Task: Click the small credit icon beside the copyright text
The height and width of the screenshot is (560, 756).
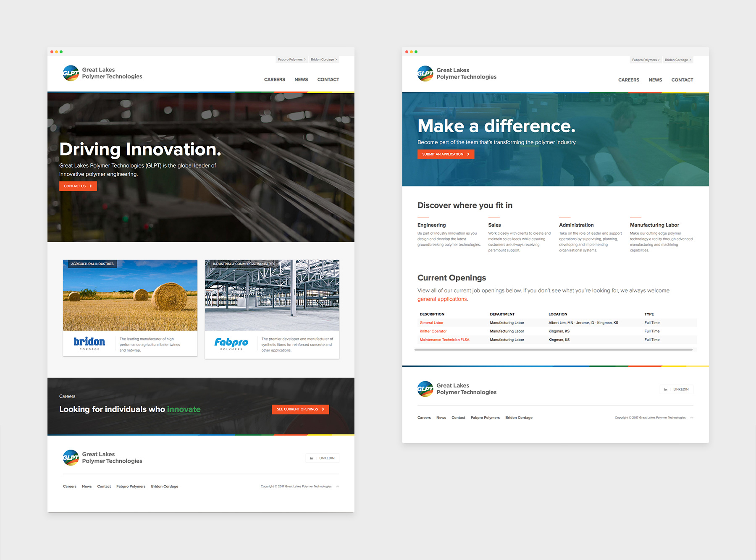Action: (337, 486)
